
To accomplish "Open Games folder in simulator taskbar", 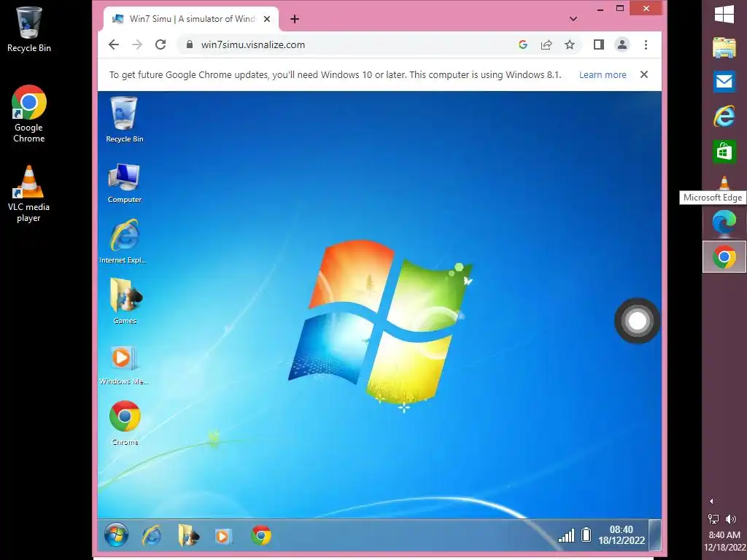I will pos(189,535).
